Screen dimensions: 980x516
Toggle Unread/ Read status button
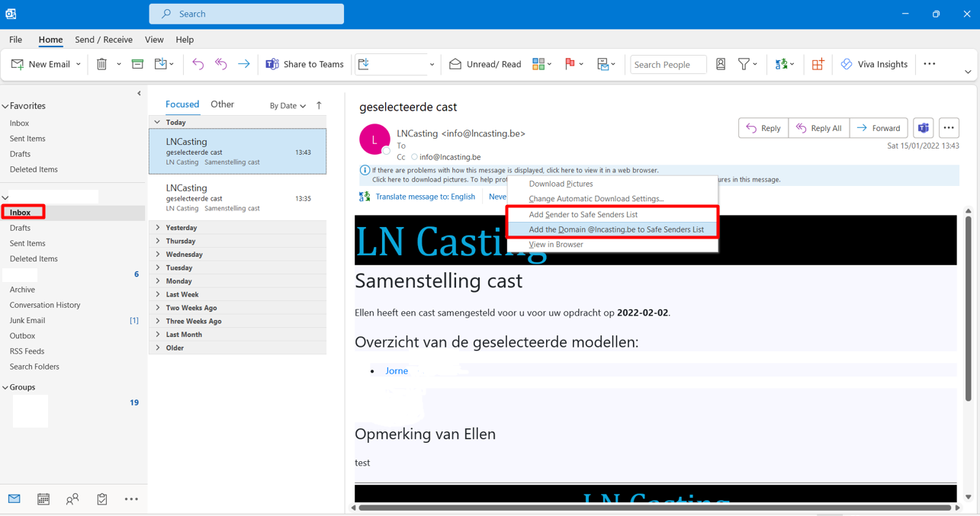[486, 65]
